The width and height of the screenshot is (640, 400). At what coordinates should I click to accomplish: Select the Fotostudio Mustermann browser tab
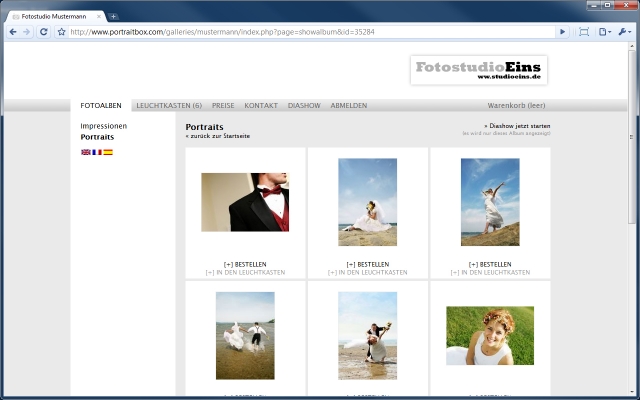(56, 17)
